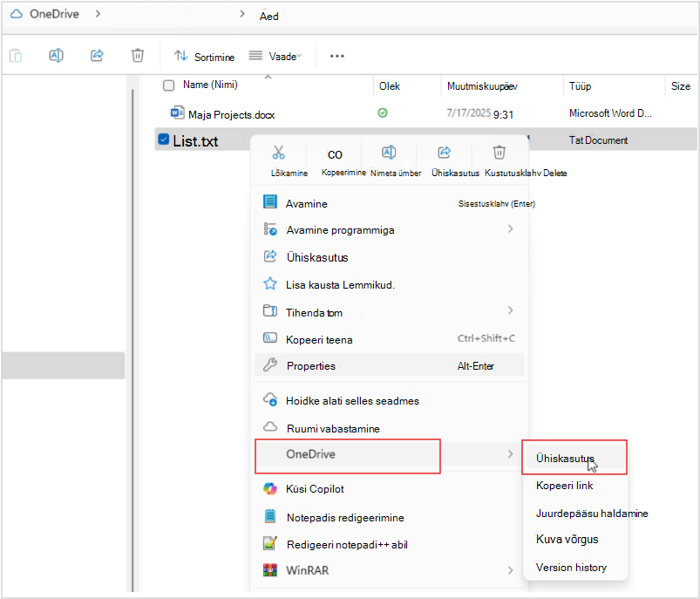Viewport: 700px width, 599px height.
Task: Click the OneDrive cloud icon in breadcrumb
Action: (x=17, y=14)
